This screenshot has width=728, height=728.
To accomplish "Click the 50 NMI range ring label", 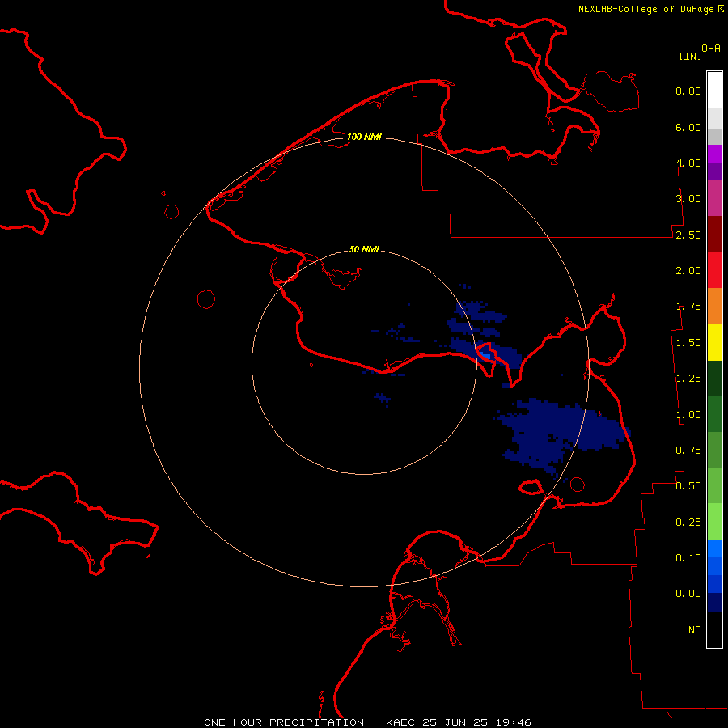I will (364, 249).
